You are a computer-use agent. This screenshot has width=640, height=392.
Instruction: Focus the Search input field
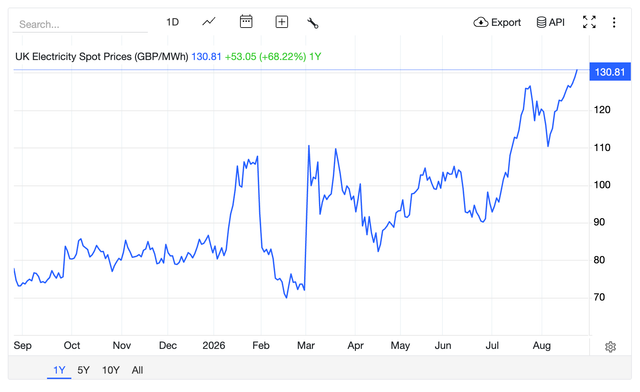(80, 24)
